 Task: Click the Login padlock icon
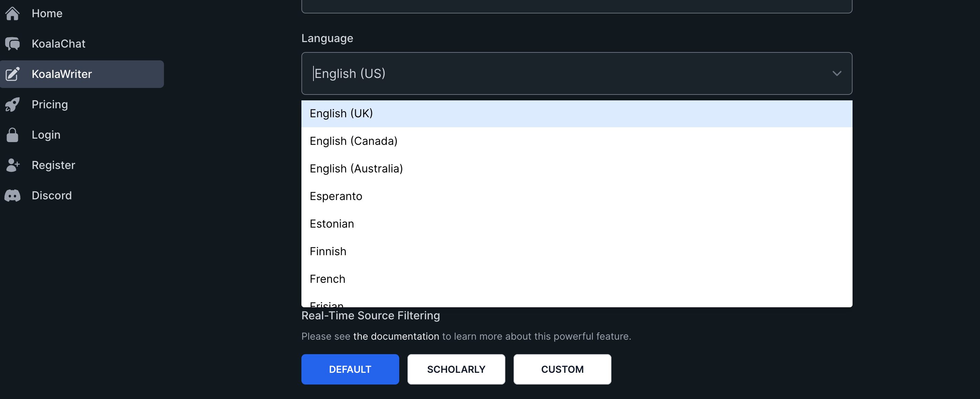[12, 135]
